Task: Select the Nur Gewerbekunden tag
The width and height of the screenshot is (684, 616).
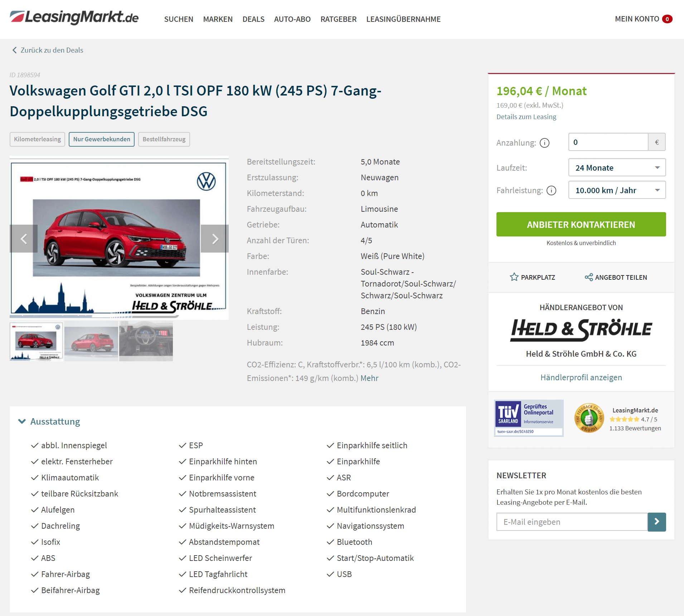Action: (x=102, y=139)
